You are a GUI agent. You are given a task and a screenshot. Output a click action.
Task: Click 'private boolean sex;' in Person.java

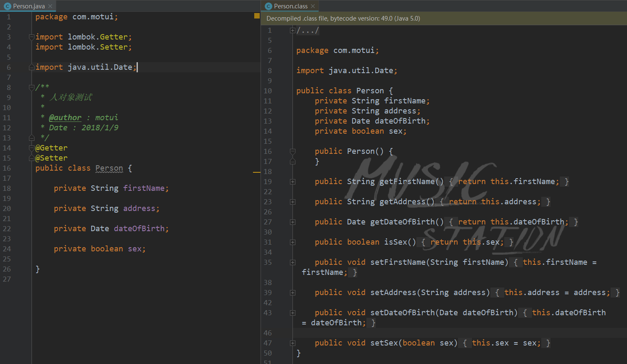[x=100, y=249]
